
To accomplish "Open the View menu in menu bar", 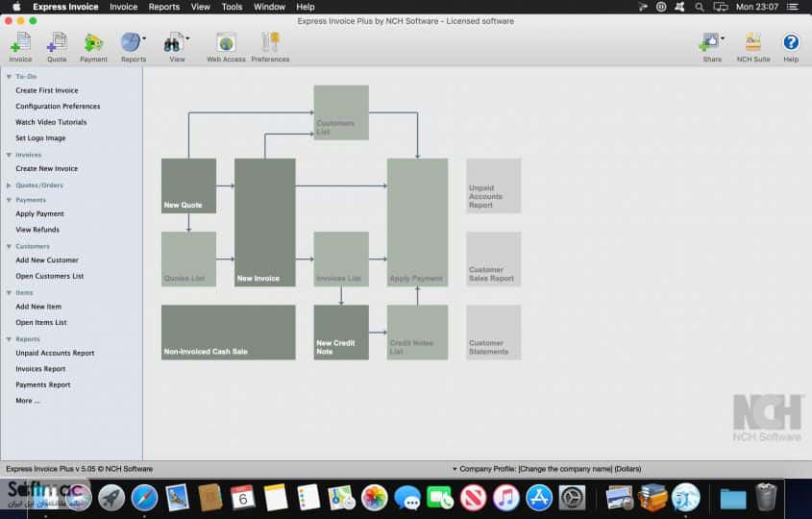I will tap(200, 7).
